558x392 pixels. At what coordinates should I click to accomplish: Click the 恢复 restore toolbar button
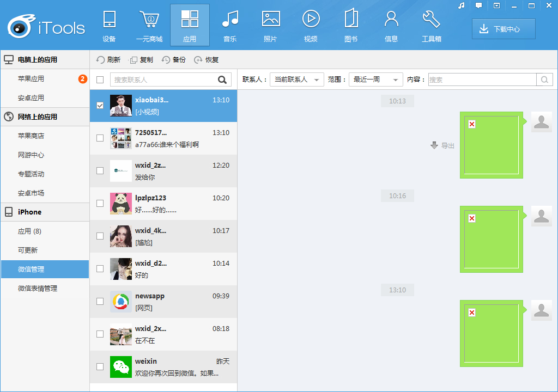[207, 60]
